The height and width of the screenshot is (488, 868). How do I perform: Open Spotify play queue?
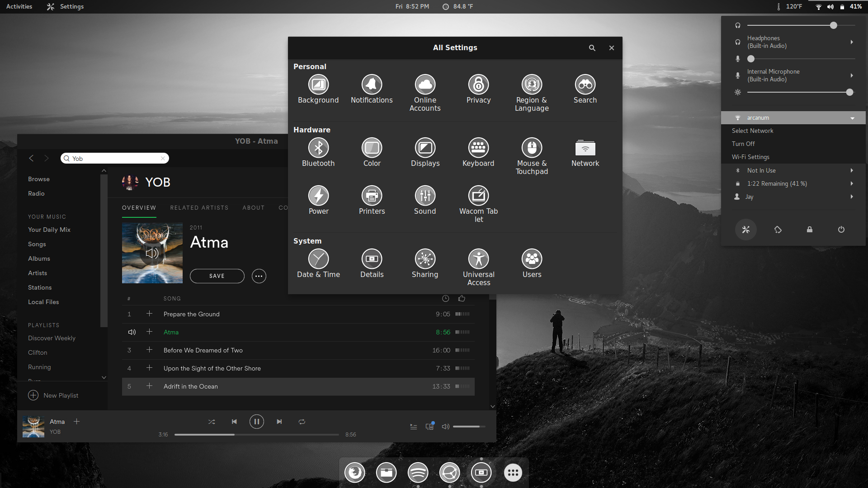413,427
